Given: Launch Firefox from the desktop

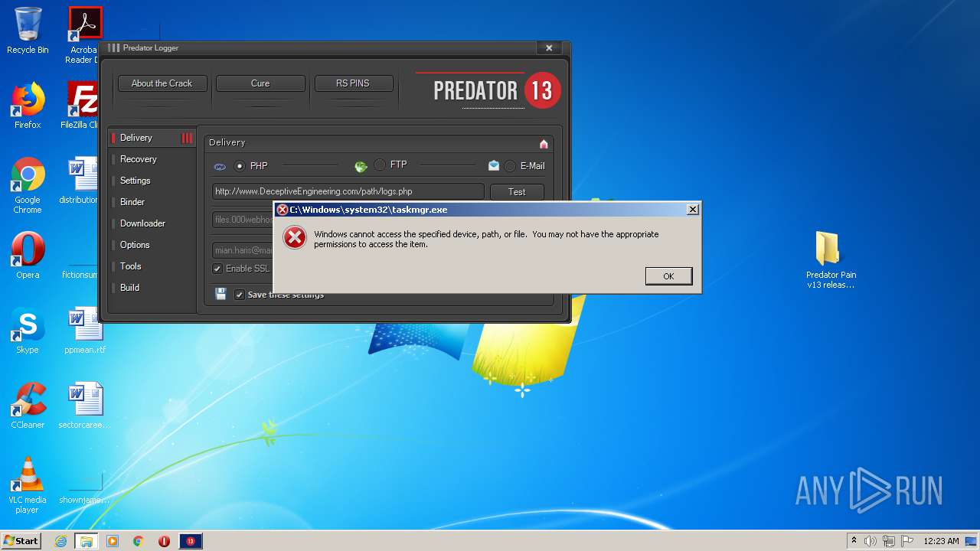Looking at the screenshot, I should [x=28, y=106].
